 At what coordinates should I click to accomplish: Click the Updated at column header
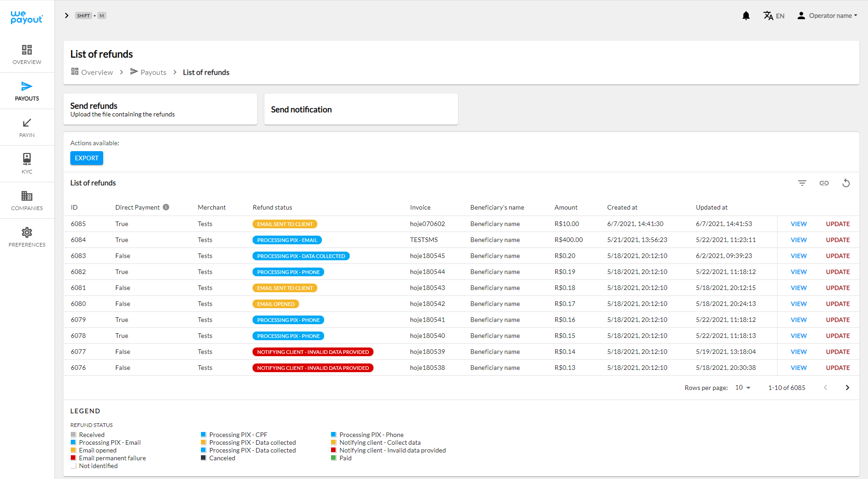[x=711, y=207]
